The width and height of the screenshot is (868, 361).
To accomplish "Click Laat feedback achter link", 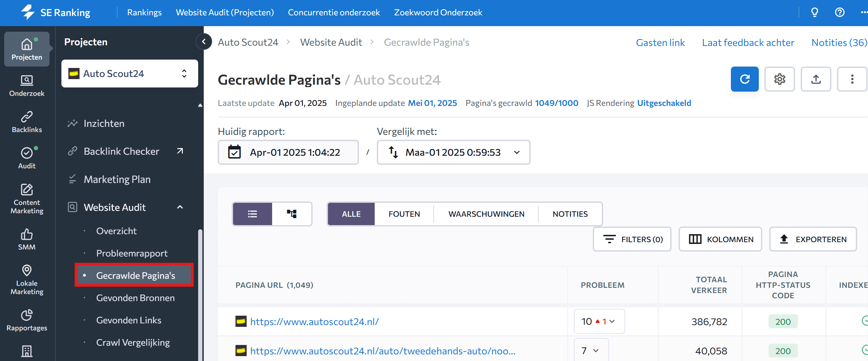I will pos(748,43).
